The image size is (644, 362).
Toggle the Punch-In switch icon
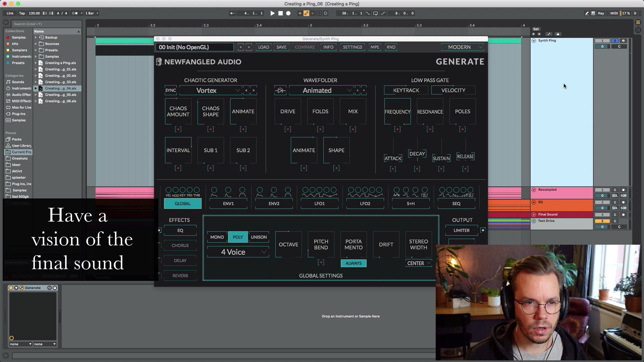point(368,13)
